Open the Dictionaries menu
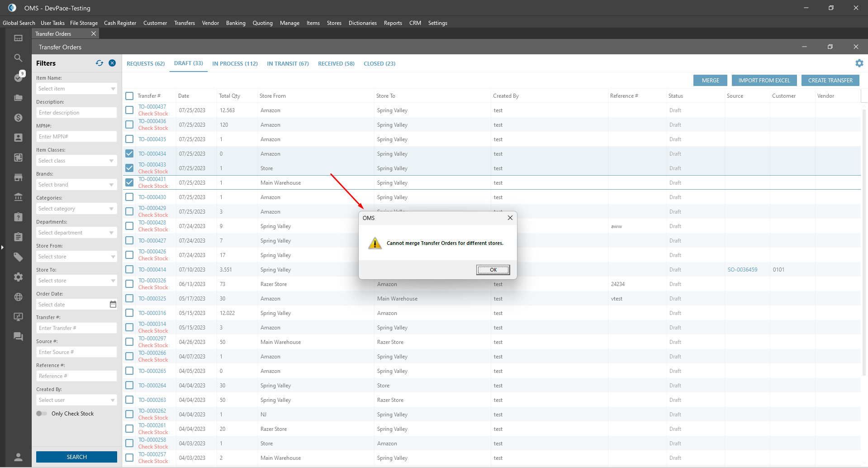Image resolution: width=868 pixels, height=468 pixels. coord(362,23)
